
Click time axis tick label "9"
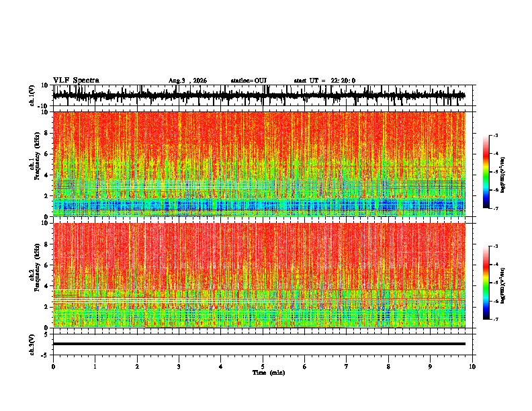click(x=430, y=367)
